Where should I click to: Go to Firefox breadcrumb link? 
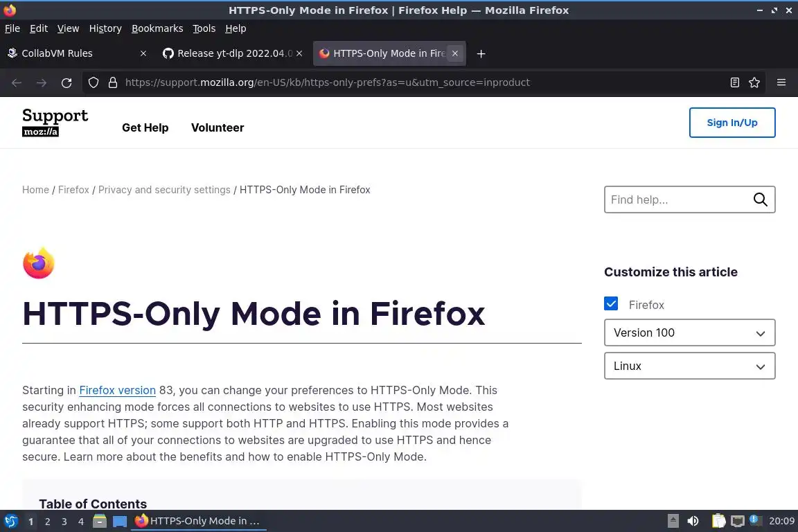pos(73,190)
